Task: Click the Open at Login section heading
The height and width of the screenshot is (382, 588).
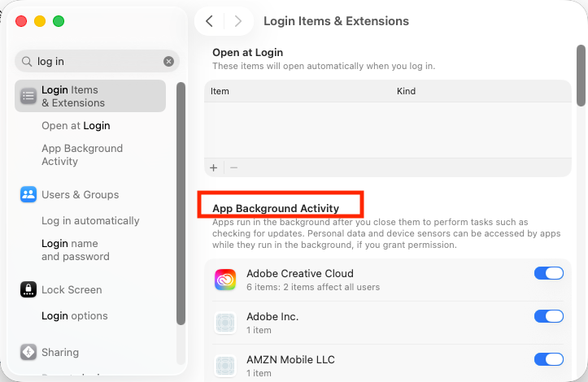Action: pos(247,53)
